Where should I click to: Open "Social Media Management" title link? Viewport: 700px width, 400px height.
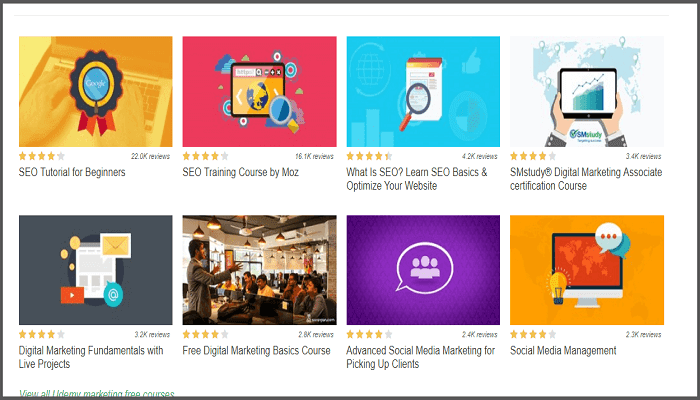coord(563,351)
